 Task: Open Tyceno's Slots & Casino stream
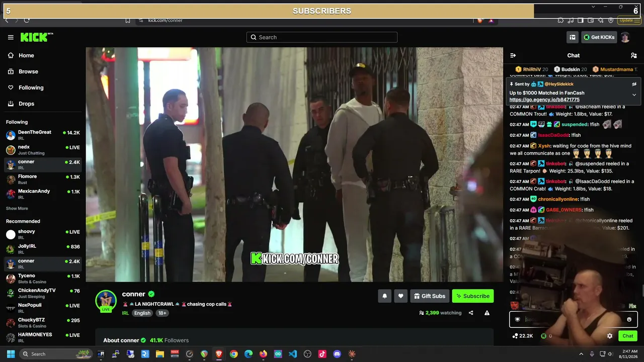pyautogui.click(x=43, y=279)
